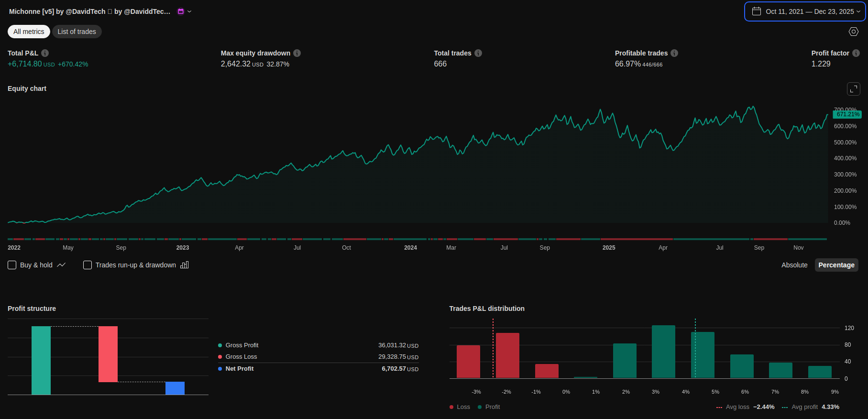Click the tallest 3% profit distribution bar
The height and width of the screenshot is (419, 868).
pos(663,352)
